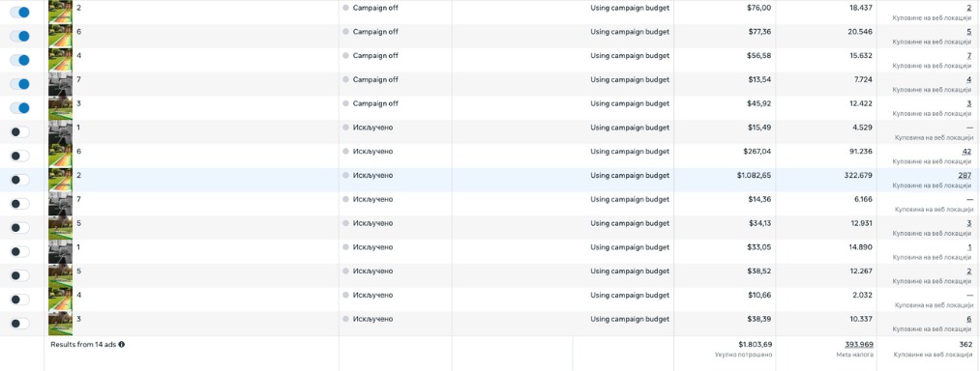Screen dimensions: 980x371
Task: Select the 20.546 impressions value
Action: [x=860, y=32]
